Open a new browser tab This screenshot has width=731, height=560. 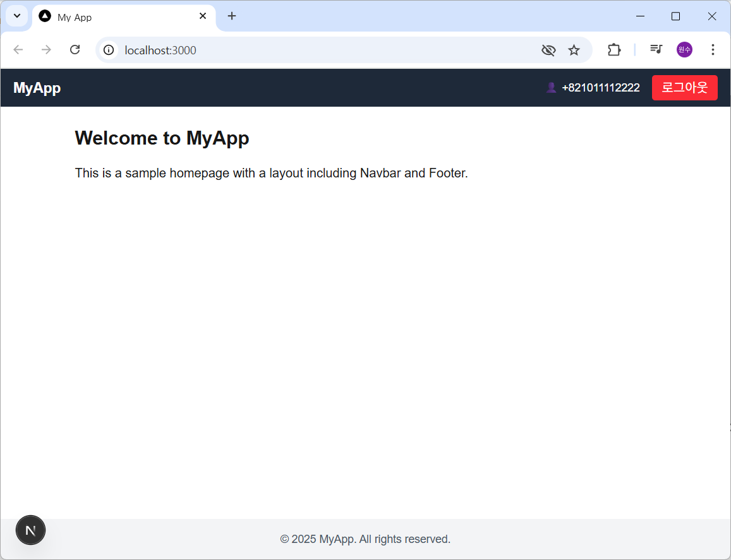[x=232, y=16]
